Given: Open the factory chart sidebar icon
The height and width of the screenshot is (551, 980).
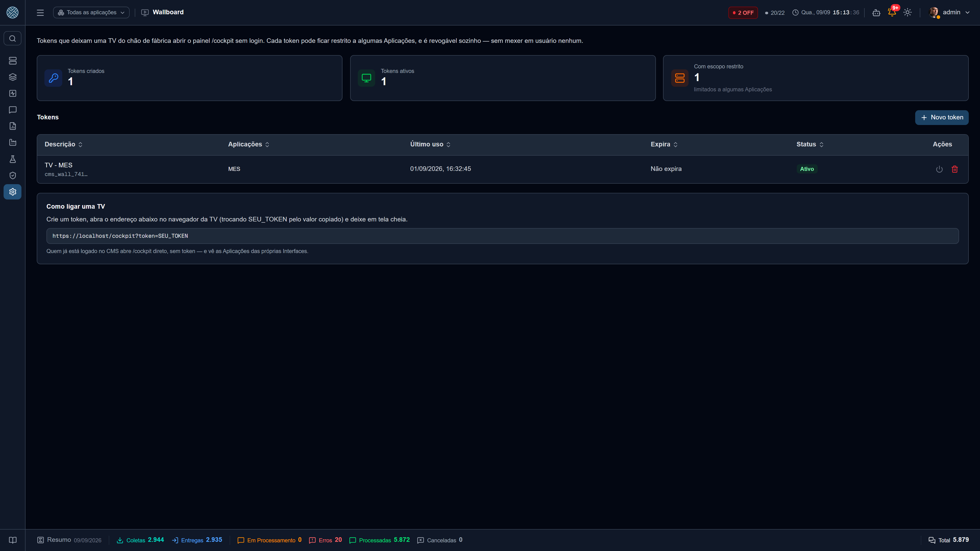Looking at the screenshot, I should 13,143.
